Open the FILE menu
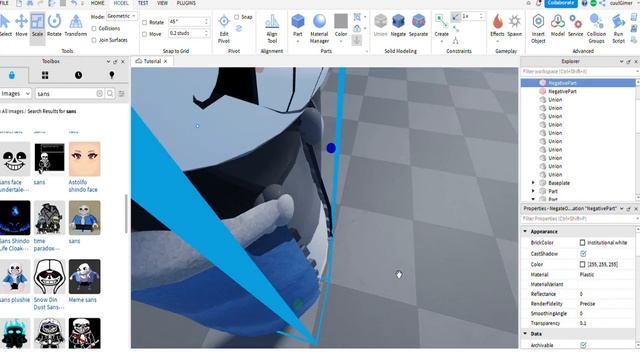This screenshot has width=640, height=360. coord(4,3)
